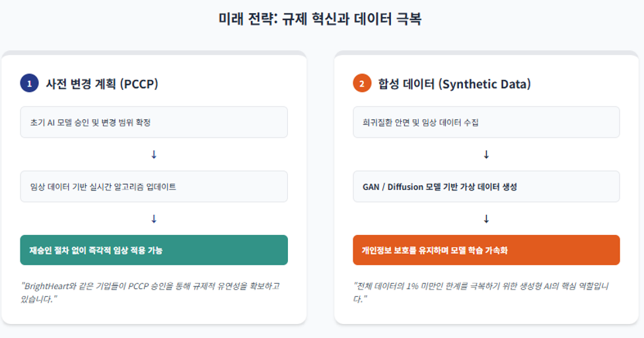Viewport: 644px width, 338px height.
Task: Select the 초기 AI 모델 승인 및 변경 범위 확정 box
Action: [154, 122]
